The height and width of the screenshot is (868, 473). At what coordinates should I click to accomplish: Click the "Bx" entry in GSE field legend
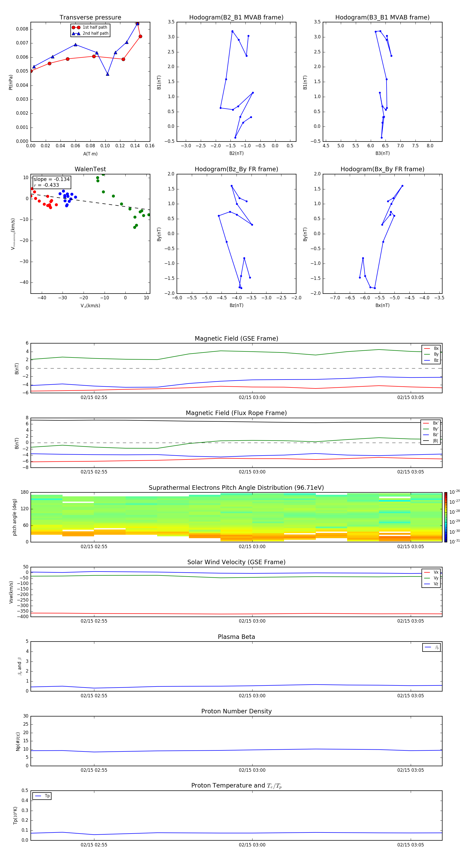pyautogui.click(x=431, y=349)
